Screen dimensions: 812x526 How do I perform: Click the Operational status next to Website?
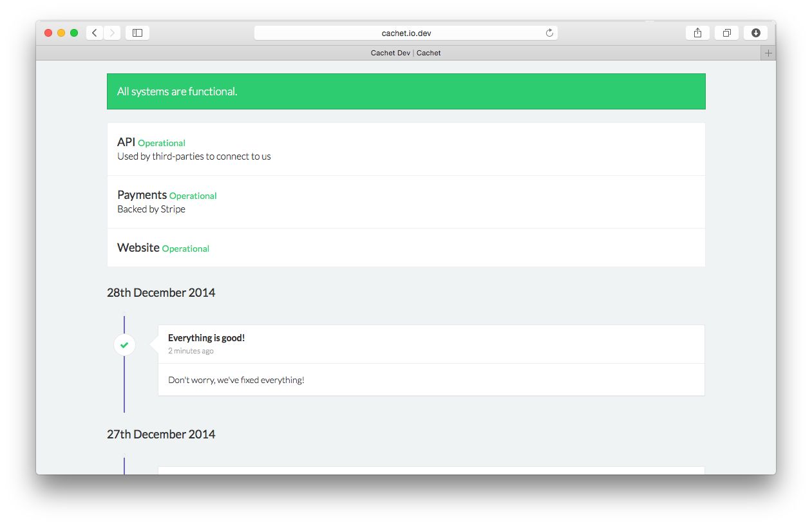[x=185, y=249]
